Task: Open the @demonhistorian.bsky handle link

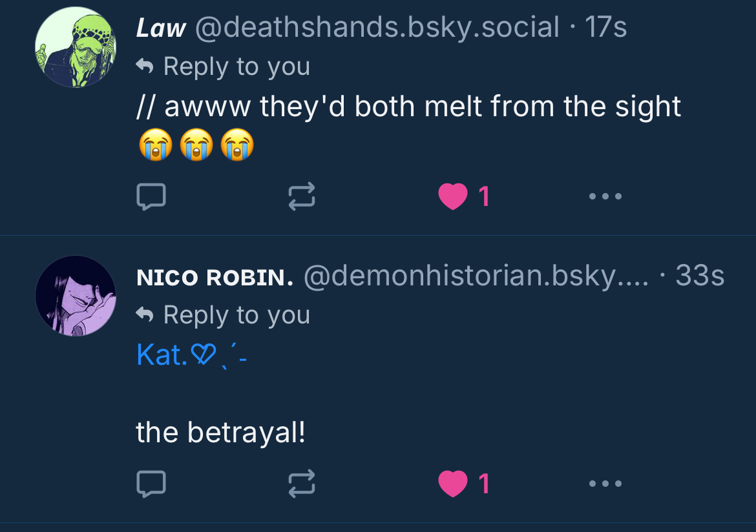Action: 476,277
